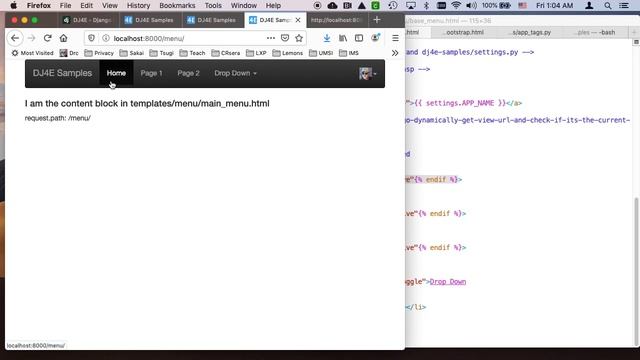The width and height of the screenshot is (640, 360).
Task: Go back using Firefox back arrow
Action: (15, 38)
